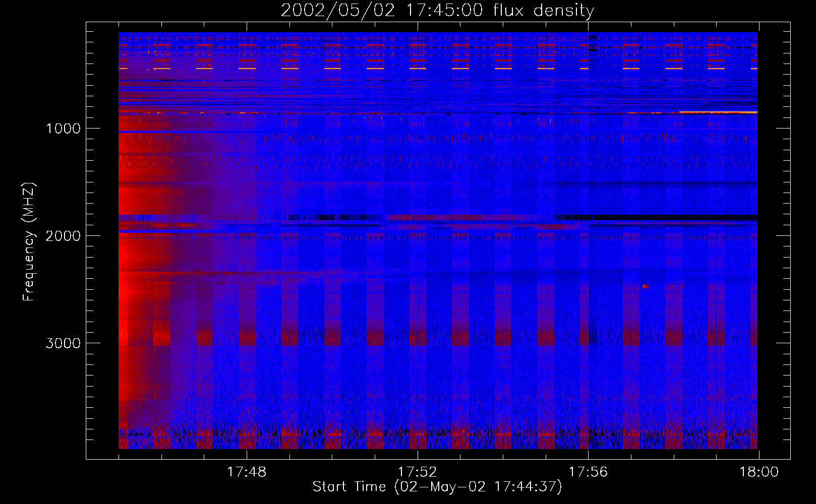Click the 17:56 time tick label
Screen dimensions: 816x504
tap(588, 472)
